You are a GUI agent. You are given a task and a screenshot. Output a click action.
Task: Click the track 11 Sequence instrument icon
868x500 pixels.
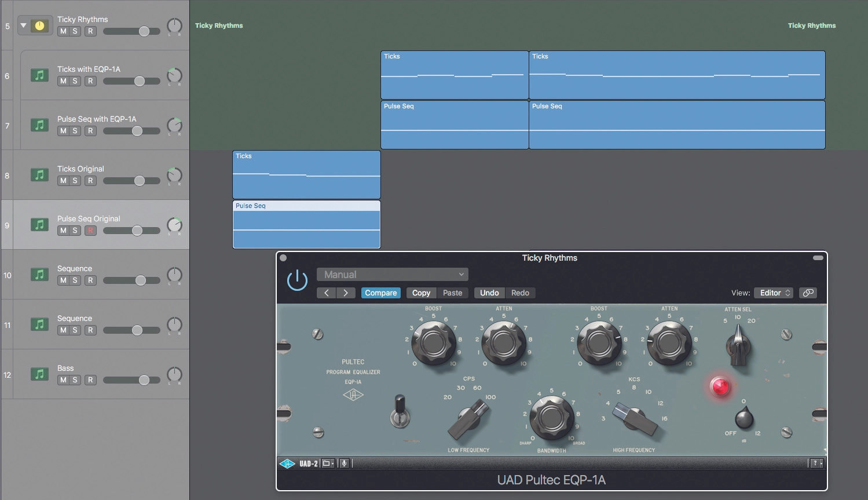[39, 324]
